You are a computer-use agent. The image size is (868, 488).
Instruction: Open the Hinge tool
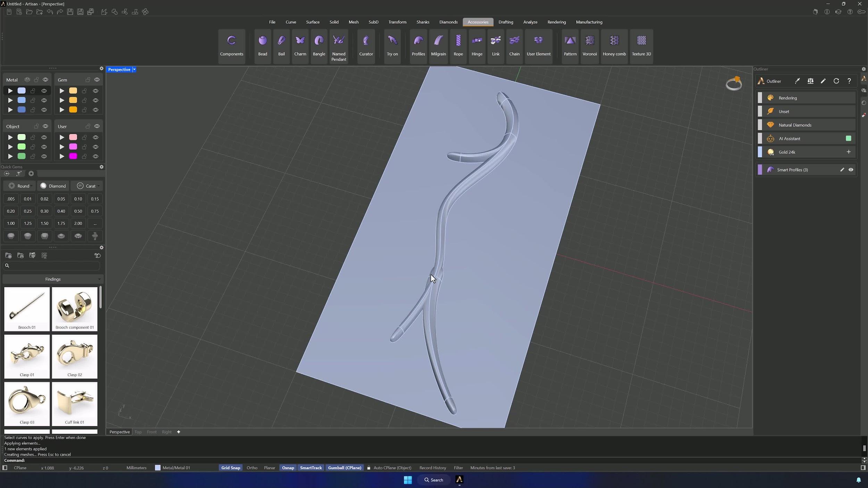[x=477, y=46]
